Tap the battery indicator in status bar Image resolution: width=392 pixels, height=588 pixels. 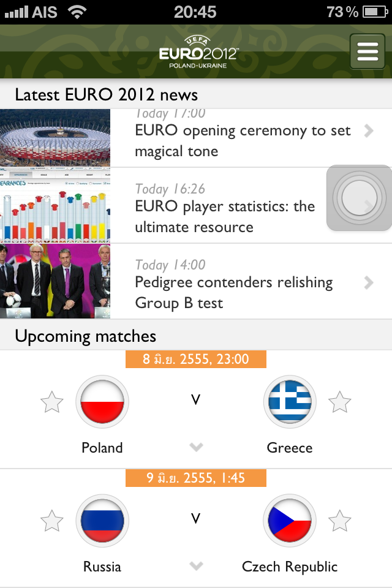pos(375,12)
